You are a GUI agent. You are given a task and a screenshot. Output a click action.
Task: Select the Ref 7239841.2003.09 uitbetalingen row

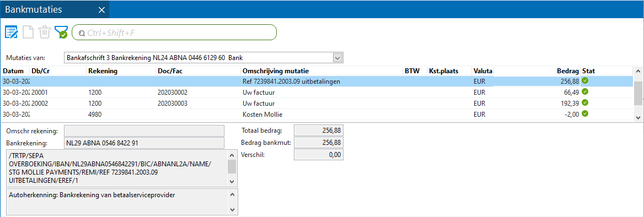click(316, 81)
